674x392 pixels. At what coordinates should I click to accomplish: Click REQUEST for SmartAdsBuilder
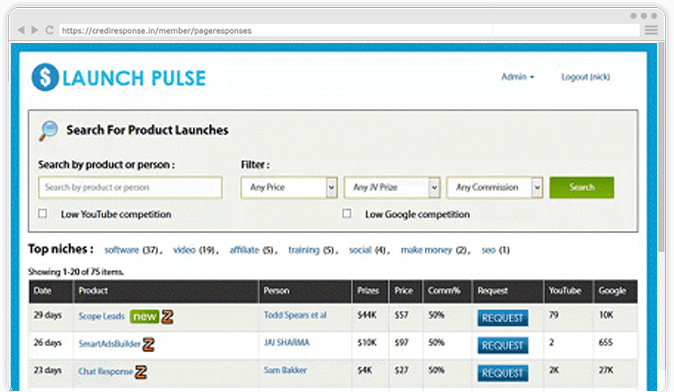tap(502, 346)
